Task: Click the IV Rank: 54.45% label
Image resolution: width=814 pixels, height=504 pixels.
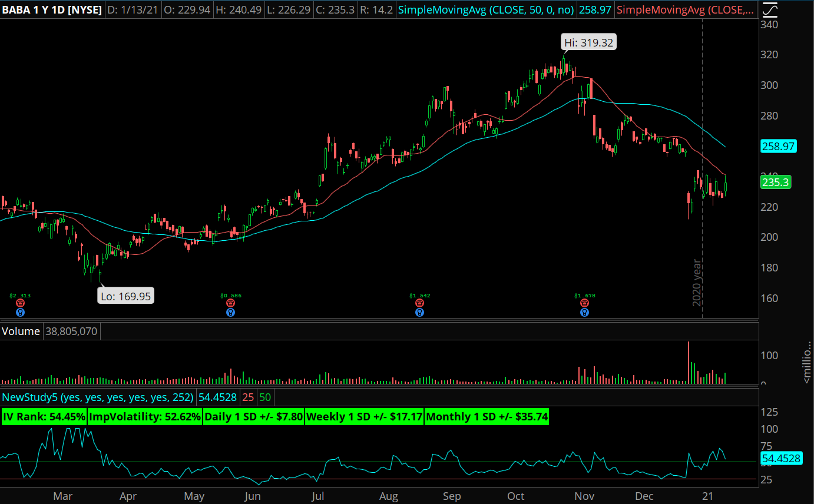Action: click(x=44, y=417)
